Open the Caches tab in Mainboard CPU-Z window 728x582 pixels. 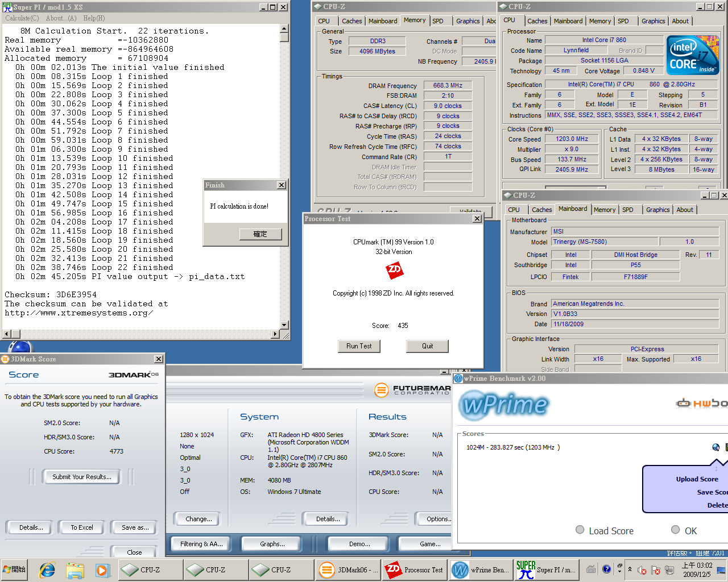point(541,210)
